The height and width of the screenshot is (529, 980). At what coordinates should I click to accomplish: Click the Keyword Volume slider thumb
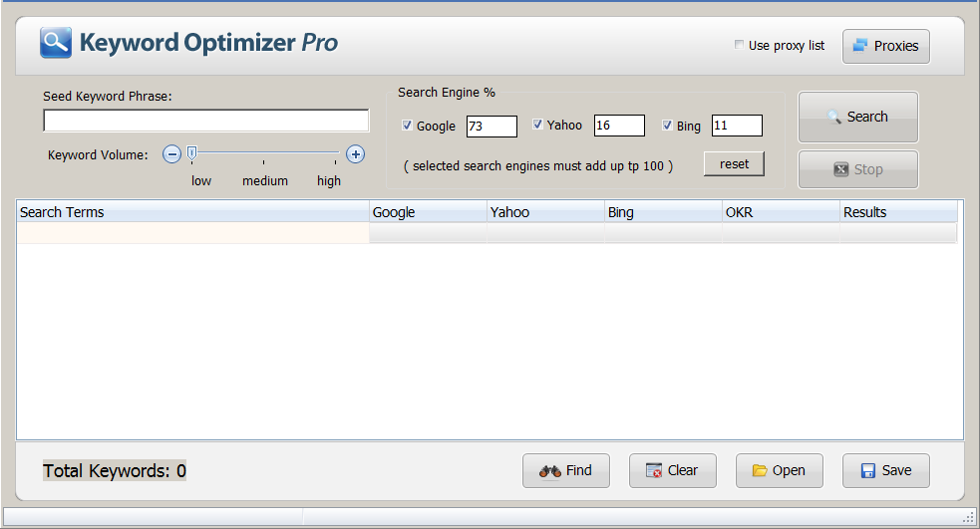click(x=191, y=153)
